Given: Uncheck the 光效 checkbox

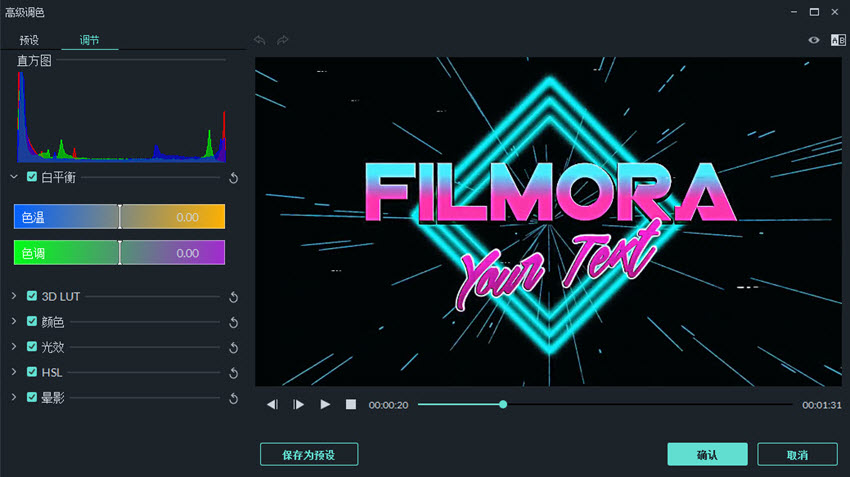Looking at the screenshot, I should pos(32,346).
